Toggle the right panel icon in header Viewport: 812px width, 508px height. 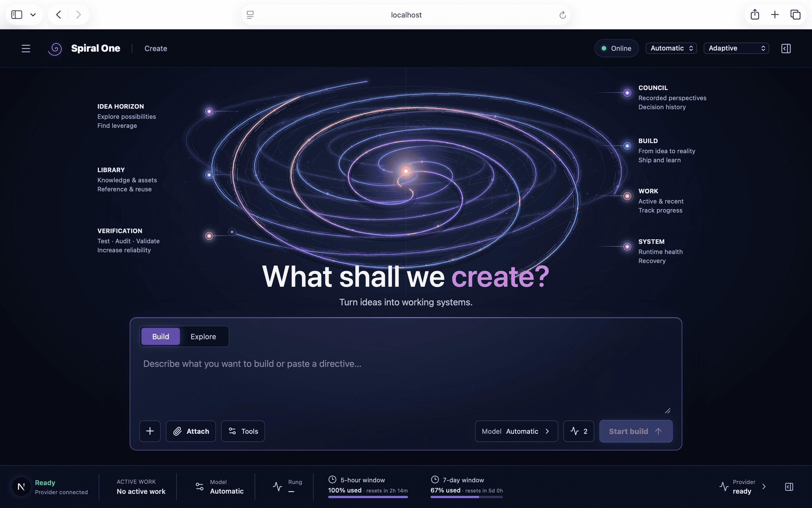(x=786, y=48)
